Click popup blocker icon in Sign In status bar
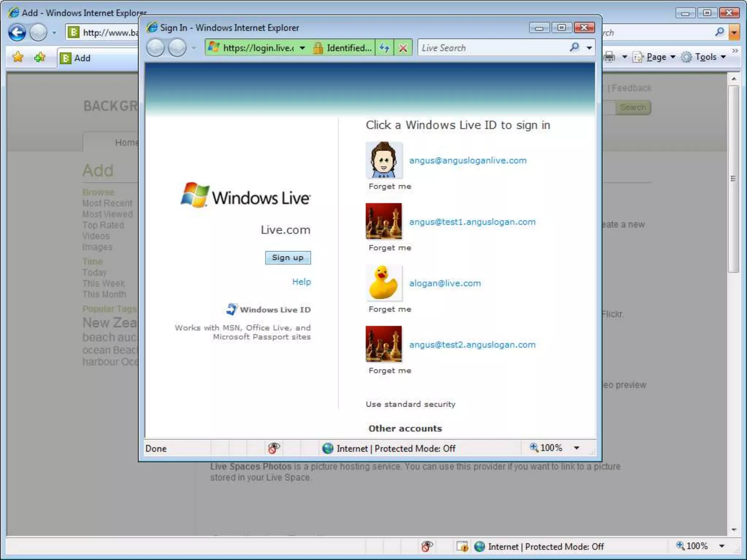Image resolution: width=747 pixels, height=560 pixels. [x=274, y=448]
